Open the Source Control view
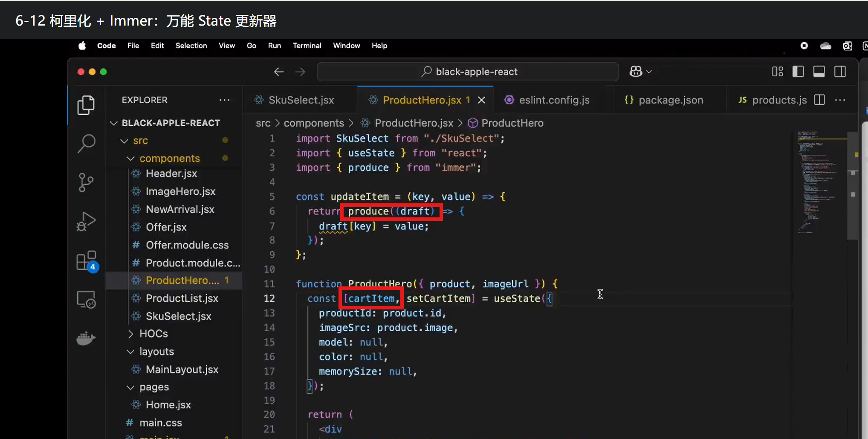868x439 pixels. 86,182
